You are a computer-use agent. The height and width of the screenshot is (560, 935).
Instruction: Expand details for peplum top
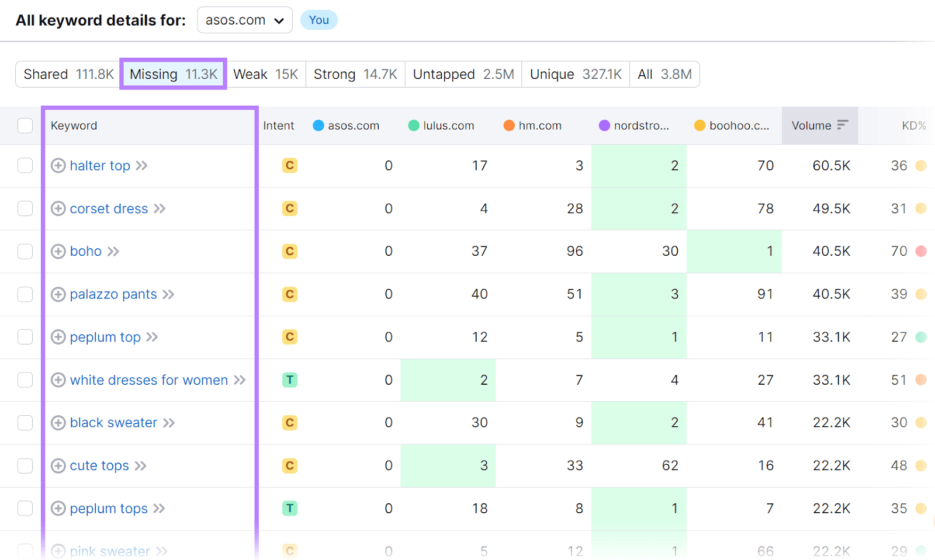click(58, 337)
